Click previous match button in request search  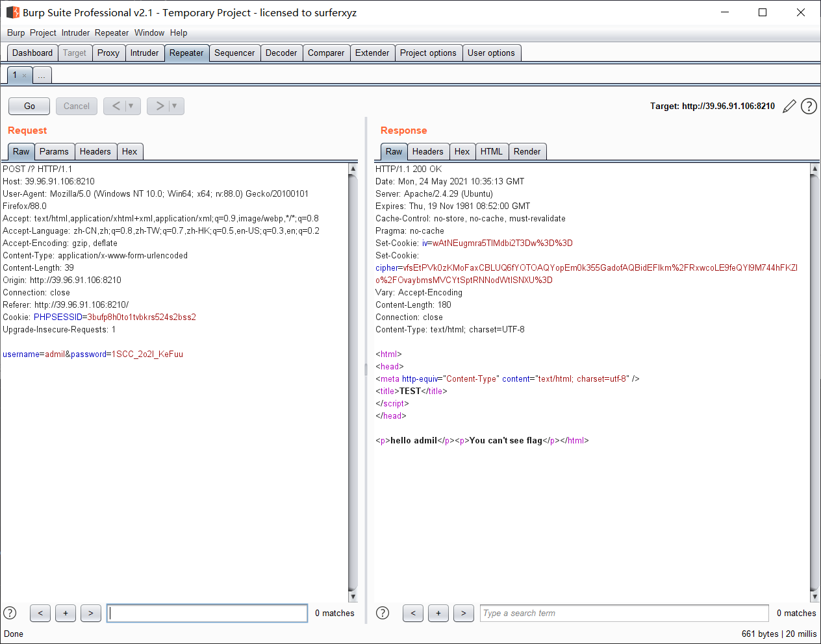pos(40,613)
